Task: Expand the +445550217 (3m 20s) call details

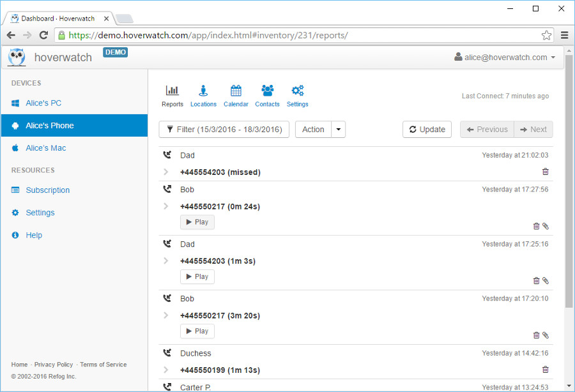Action: click(165, 315)
